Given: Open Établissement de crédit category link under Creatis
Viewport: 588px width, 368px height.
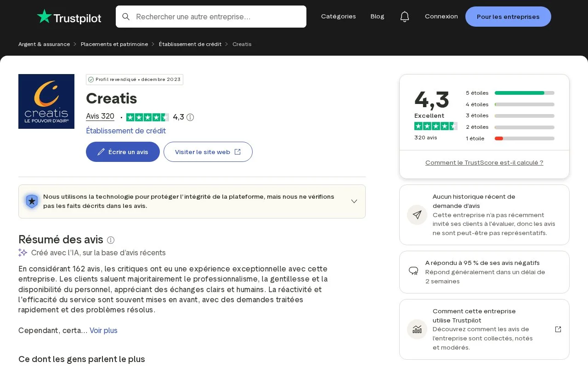Looking at the screenshot, I should click(126, 131).
